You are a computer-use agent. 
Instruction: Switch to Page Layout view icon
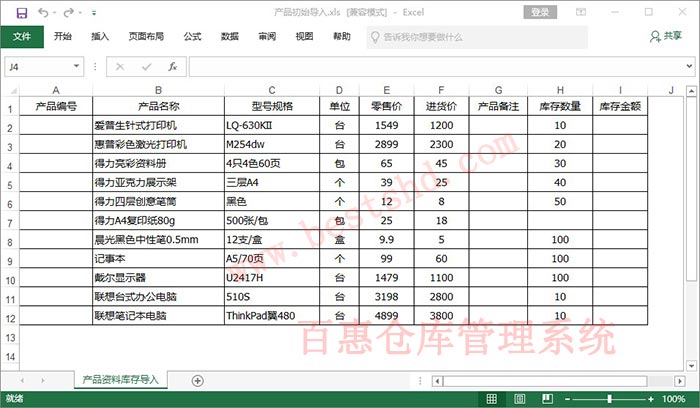coord(520,399)
